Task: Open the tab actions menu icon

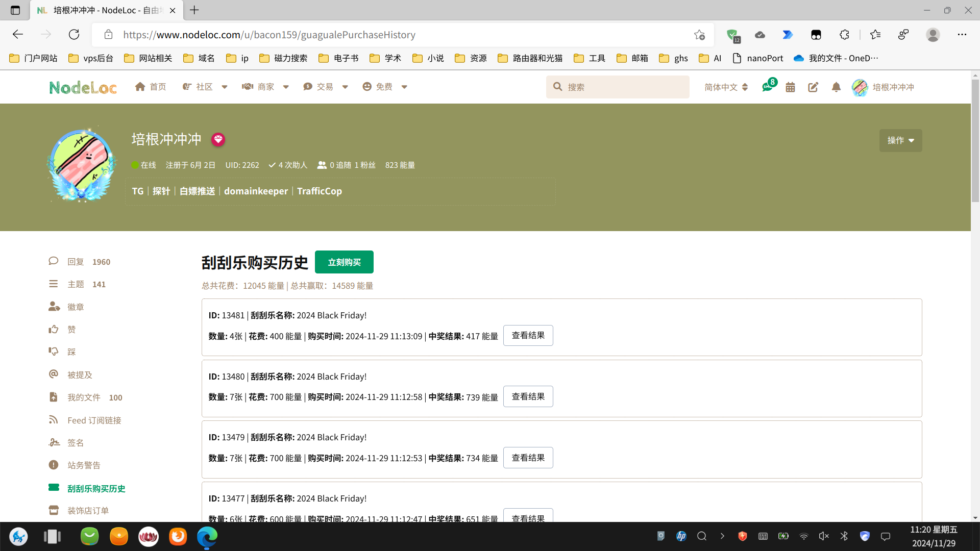Action: click(15, 10)
